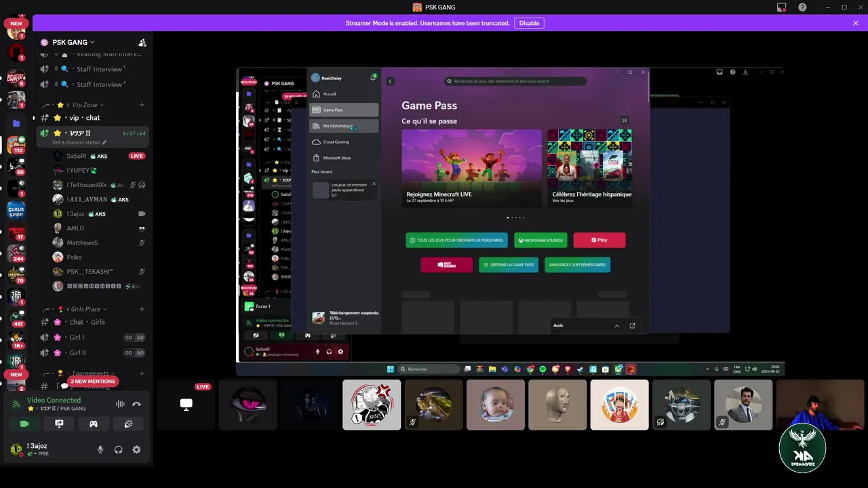Click user Psiko in VIP II

pos(100,257)
